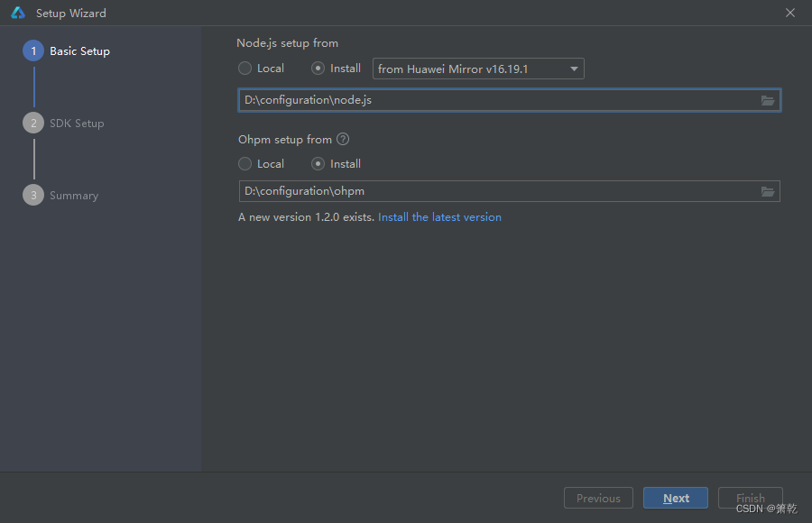This screenshot has width=812, height=523.
Task: Click the step 1 circle icon
Action: [33, 50]
